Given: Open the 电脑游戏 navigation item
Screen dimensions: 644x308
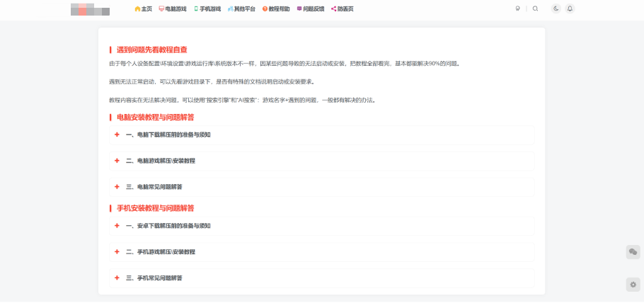Looking at the screenshot, I should 173,8.
